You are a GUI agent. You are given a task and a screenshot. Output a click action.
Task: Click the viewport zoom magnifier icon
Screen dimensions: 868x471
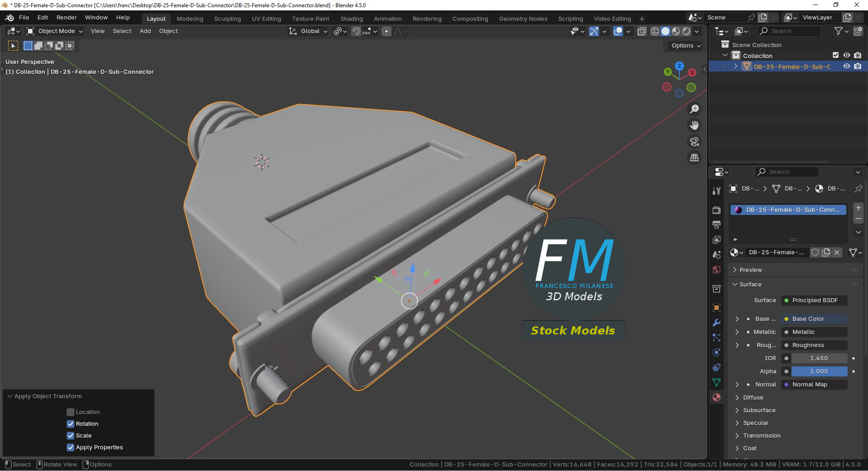point(694,109)
